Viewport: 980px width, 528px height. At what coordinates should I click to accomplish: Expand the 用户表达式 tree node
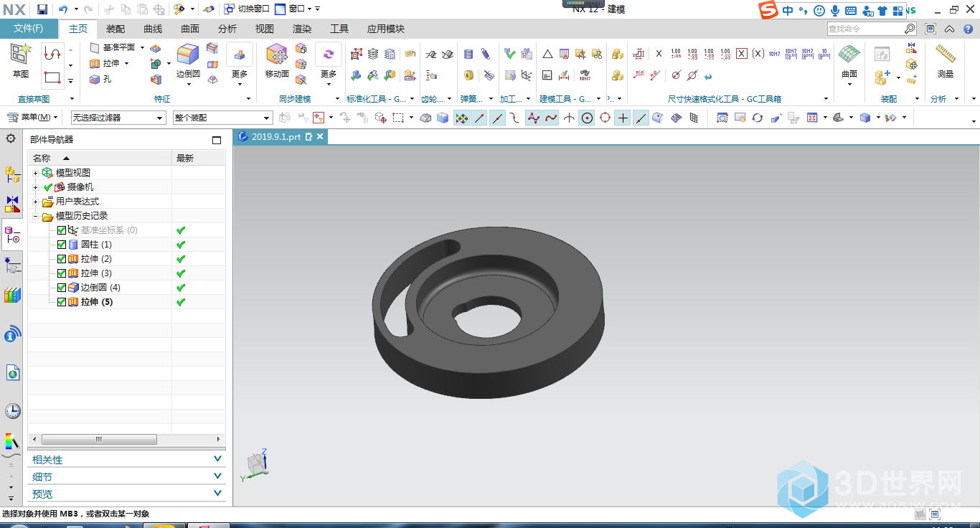(35, 202)
